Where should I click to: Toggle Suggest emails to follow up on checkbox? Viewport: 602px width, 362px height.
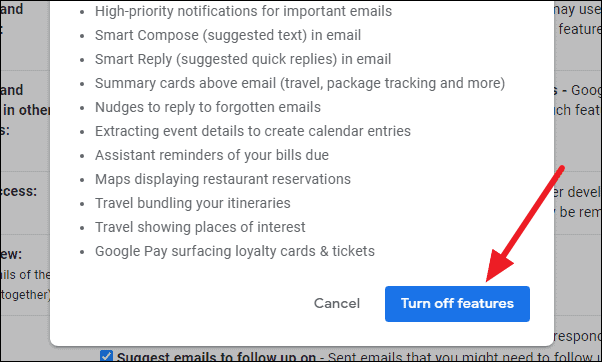click(106, 356)
